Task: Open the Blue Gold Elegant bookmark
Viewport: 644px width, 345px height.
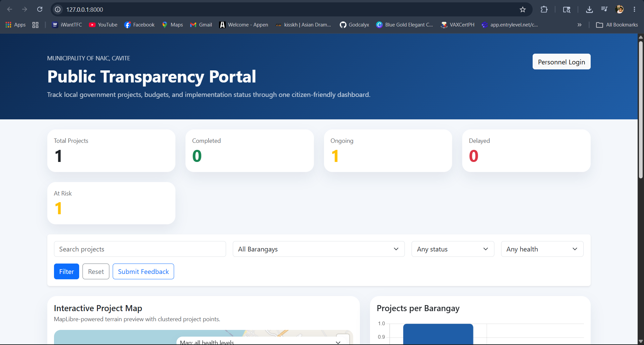Action: tap(405, 25)
